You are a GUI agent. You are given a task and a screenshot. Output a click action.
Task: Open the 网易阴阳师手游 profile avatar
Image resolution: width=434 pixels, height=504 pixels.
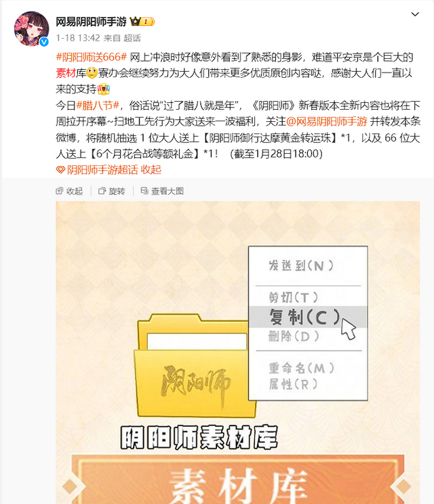tap(31, 28)
